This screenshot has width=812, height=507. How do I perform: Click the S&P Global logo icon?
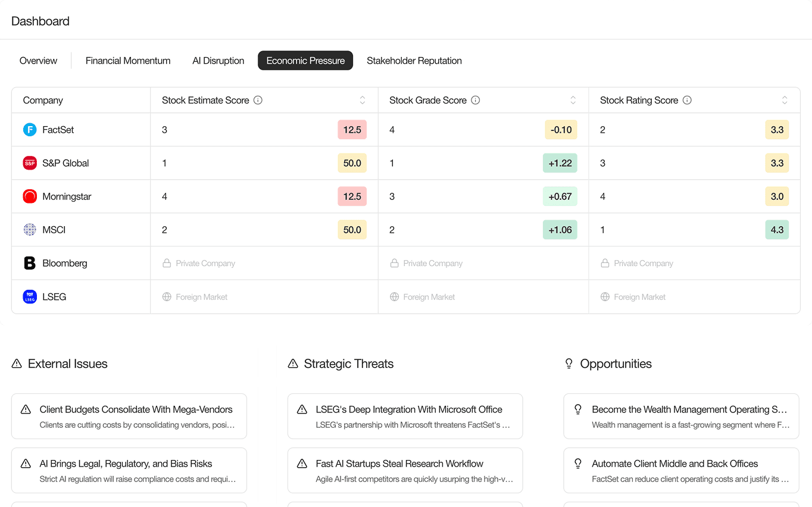[x=30, y=163]
